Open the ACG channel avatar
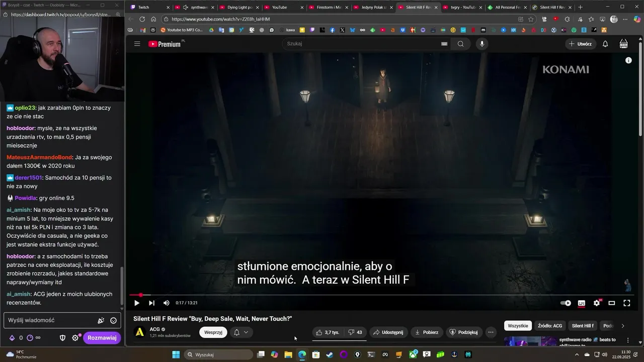The width and height of the screenshot is (644, 362). point(140,332)
